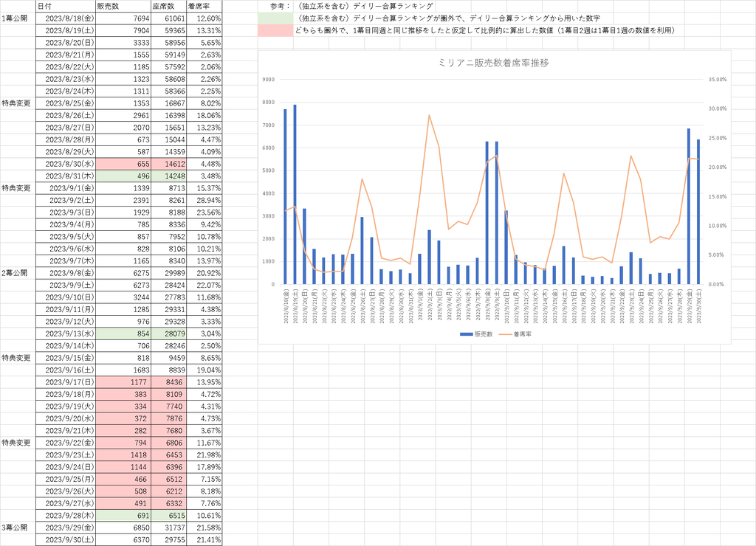Click the 1幕公開 label cell
Image resolution: width=756 pixels, height=546 pixels.
(18, 18)
